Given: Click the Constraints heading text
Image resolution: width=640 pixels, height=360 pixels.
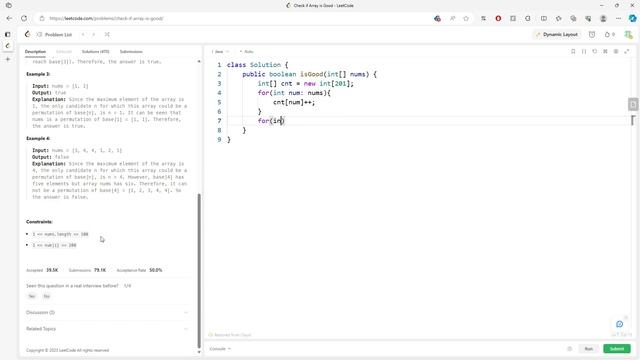Looking at the screenshot, I should coord(39,222).
